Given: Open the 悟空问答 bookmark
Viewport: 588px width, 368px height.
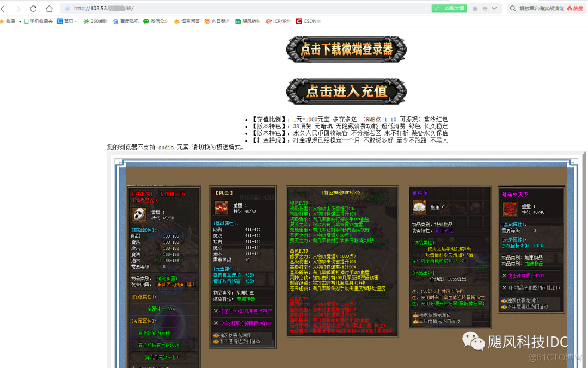Looking at the screenshot, I should (x=187, y=21).
